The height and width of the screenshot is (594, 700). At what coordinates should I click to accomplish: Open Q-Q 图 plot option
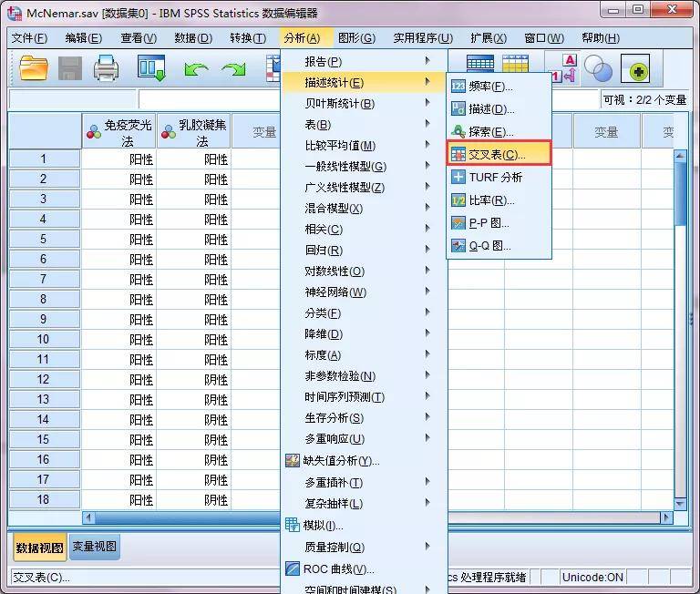coord(499,245)
